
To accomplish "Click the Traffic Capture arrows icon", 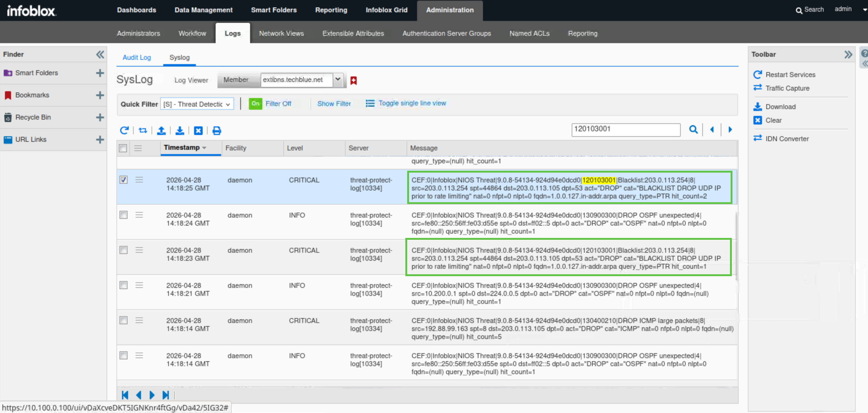I will point(757,88).
